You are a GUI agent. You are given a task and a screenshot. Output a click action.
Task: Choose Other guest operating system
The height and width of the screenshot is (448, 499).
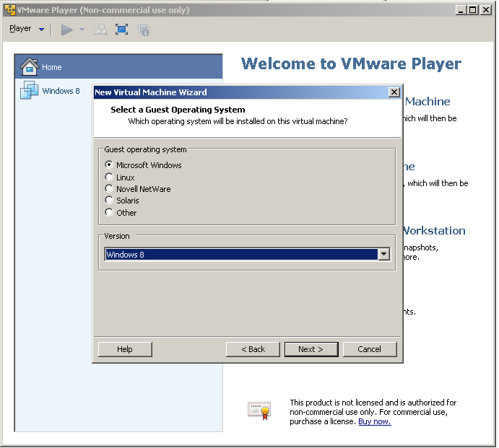tap(109, 212)
